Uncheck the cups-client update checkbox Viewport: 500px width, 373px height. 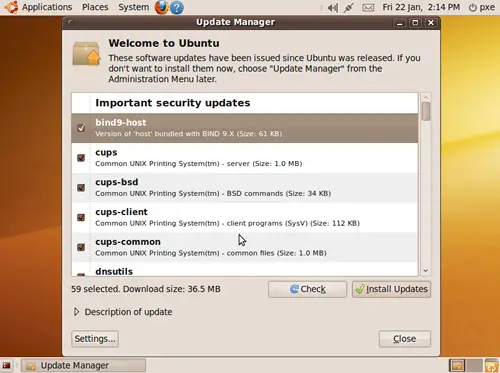tap(81, 217)
